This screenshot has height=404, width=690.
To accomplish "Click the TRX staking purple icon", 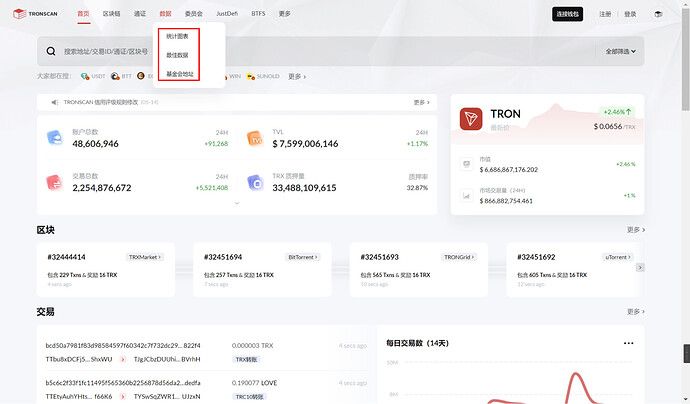I will 255,182.
